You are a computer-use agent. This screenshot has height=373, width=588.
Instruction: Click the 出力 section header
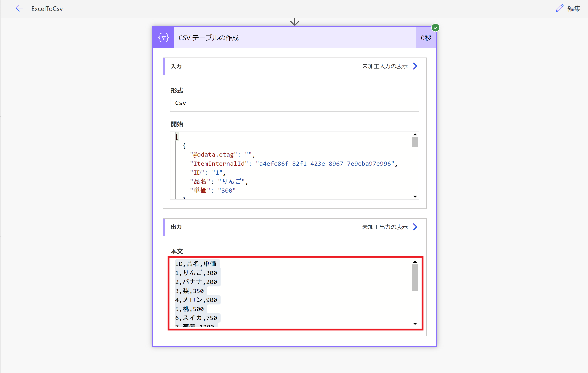click(295, 227)
